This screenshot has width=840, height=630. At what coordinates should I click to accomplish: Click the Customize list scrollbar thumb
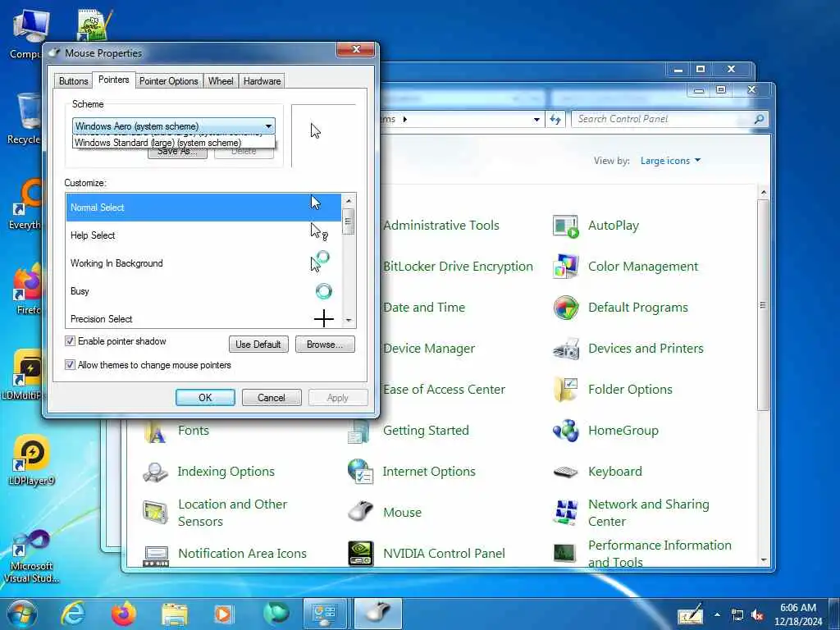[x=348, y=221]
